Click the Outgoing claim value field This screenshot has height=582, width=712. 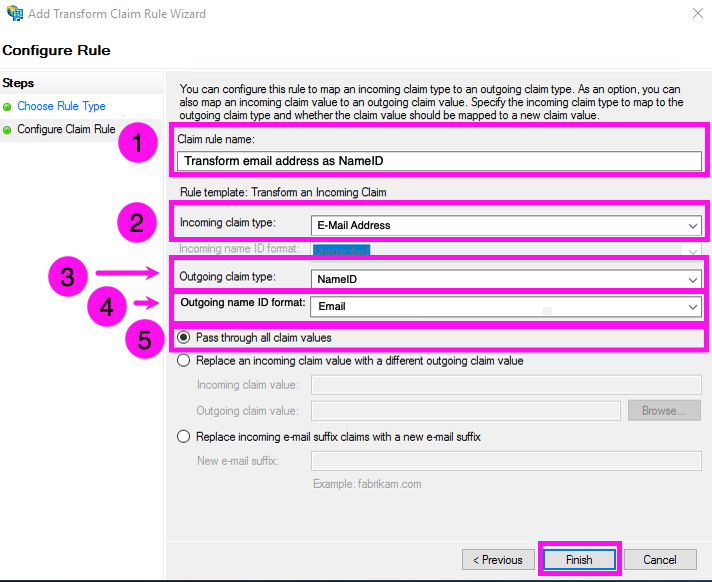(x=465, y=410)
